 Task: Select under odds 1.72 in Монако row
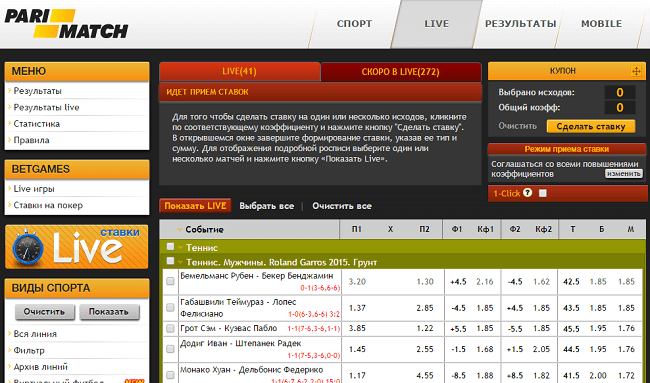tap(626, 376)
